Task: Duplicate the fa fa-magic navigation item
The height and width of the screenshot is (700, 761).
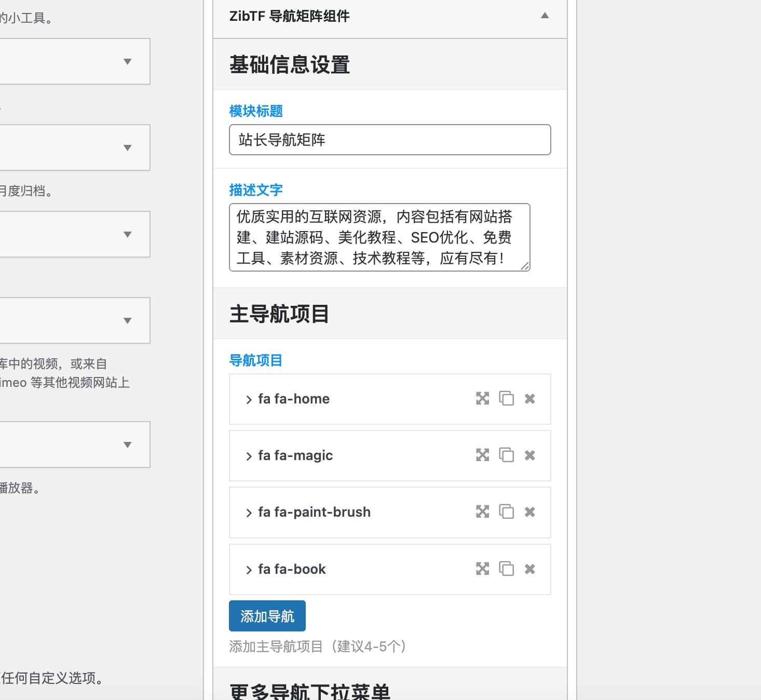Action: pos(507,455)
